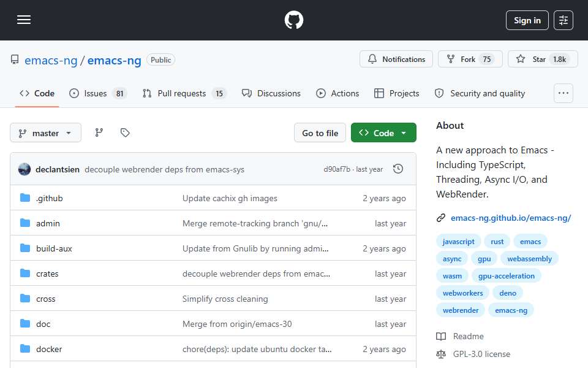This screenshot has width=588, height=368.
Task: Click the Sign in button
Action: point(527,20)
